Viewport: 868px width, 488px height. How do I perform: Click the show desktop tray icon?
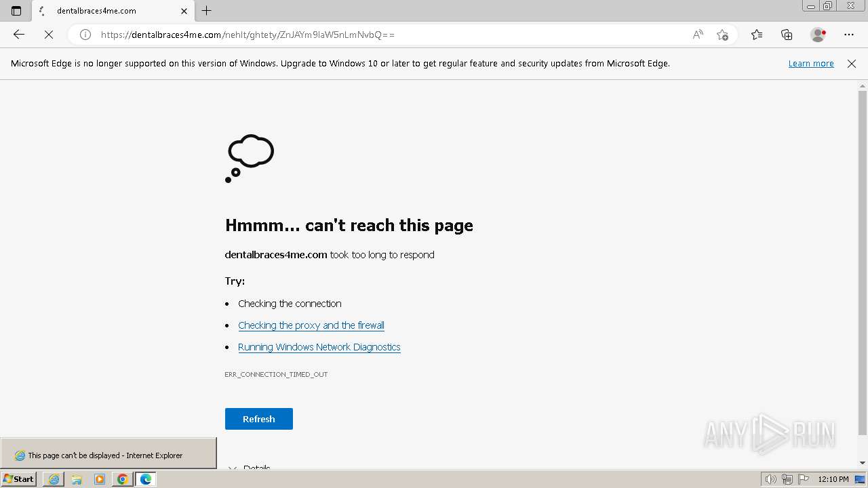tap(860, 479)
